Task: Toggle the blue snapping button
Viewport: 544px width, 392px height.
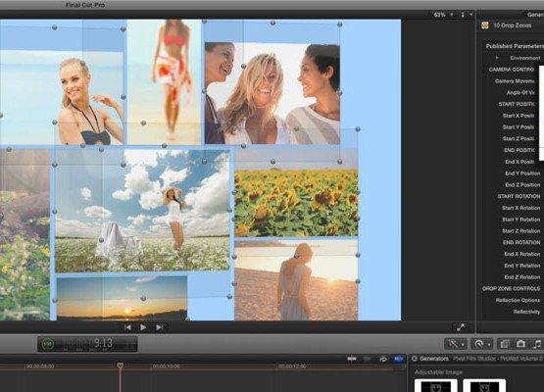Action: (x=399, y=359)
